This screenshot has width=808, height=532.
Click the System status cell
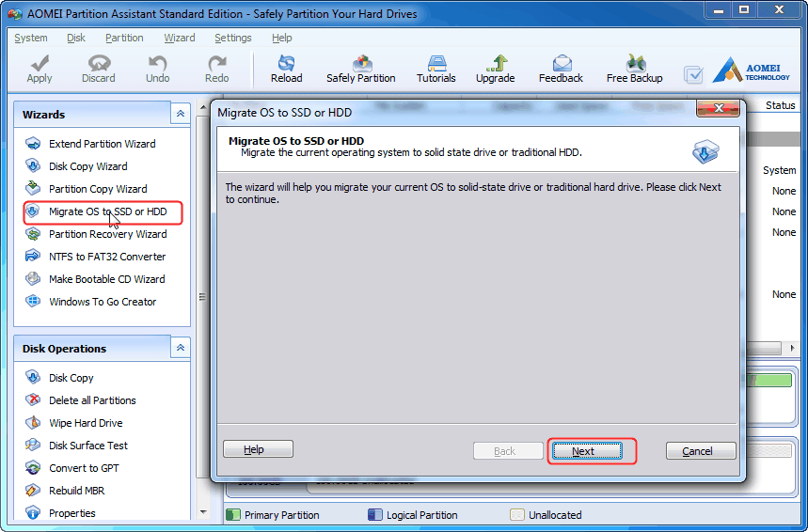tap(779, 170)
